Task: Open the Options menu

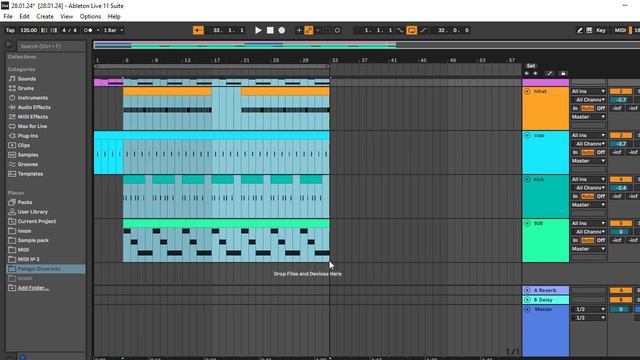Action: tap(90, 16)
